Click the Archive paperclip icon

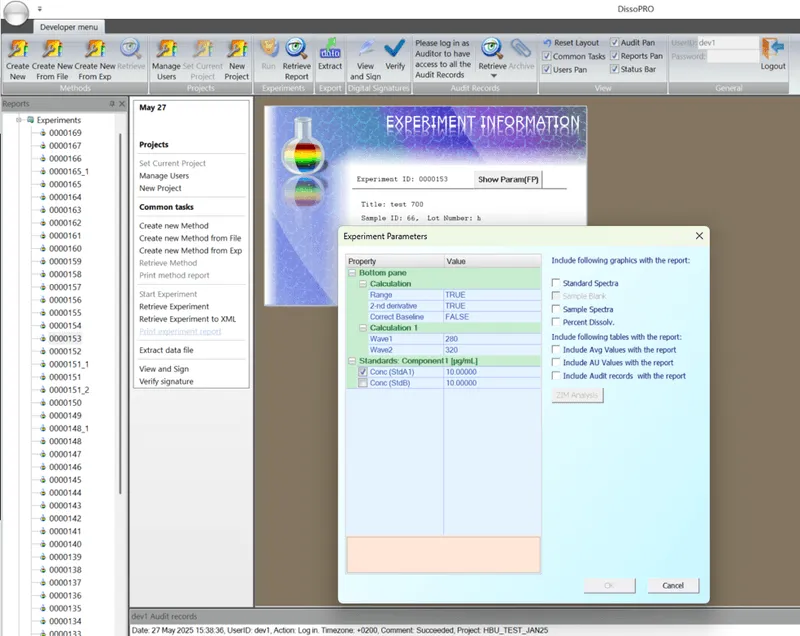[x=520, y=49]
